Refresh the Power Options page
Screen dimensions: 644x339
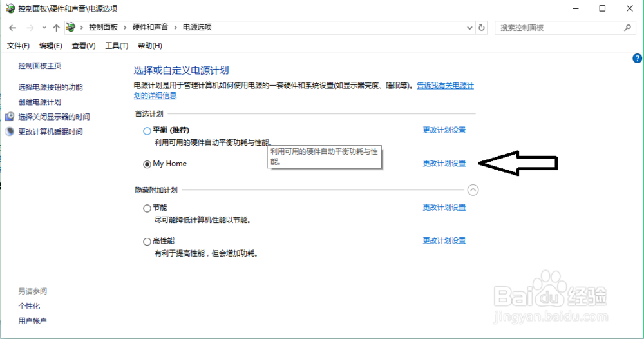click(481, 28)
